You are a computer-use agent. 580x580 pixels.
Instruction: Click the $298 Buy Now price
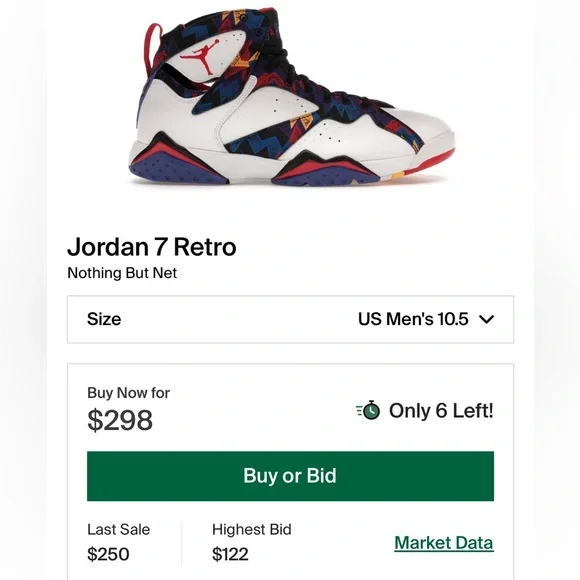pos(120,420)
